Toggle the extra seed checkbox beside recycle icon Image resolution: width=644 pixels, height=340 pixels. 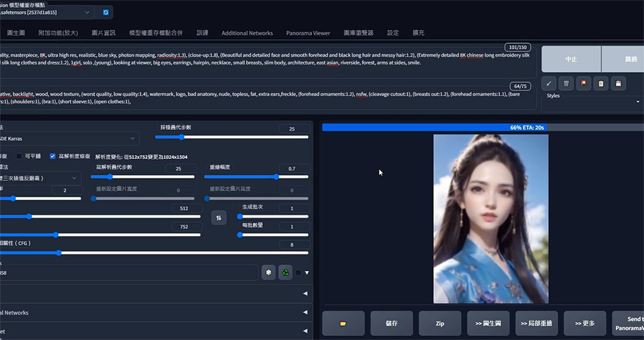[299, 273]
